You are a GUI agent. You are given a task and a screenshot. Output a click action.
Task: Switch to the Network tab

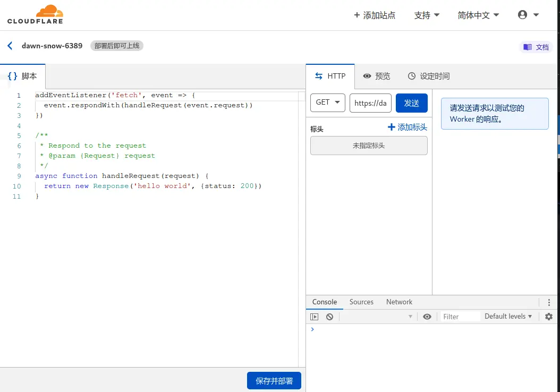click(399, 302)
